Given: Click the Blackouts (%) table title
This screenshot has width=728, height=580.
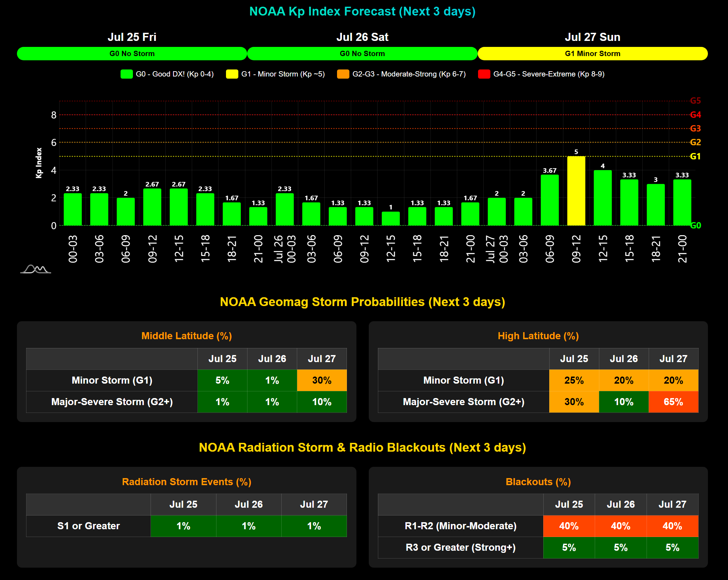Looking at the screenshot, I should [x=538, y=482].
